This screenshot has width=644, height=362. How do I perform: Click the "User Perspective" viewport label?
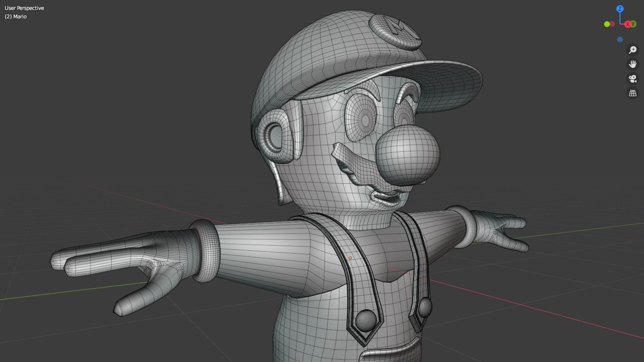tap(24, 8)
